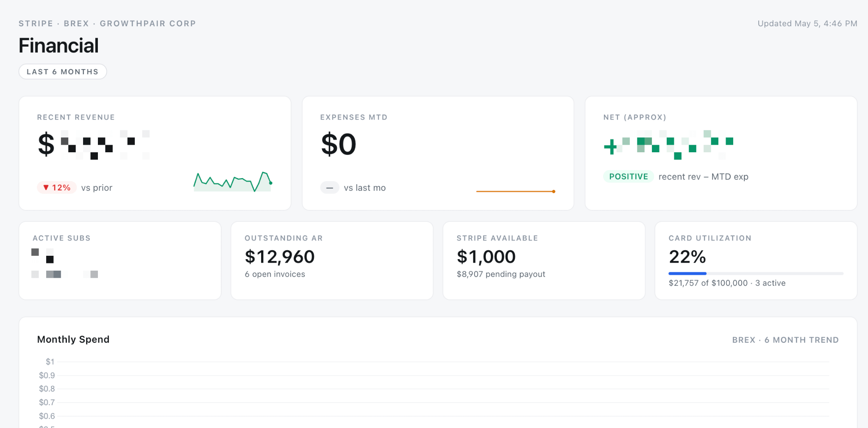This screenshot has width=868, height=428.
Task: Click the Financial page heading
Action: [58, 45]
